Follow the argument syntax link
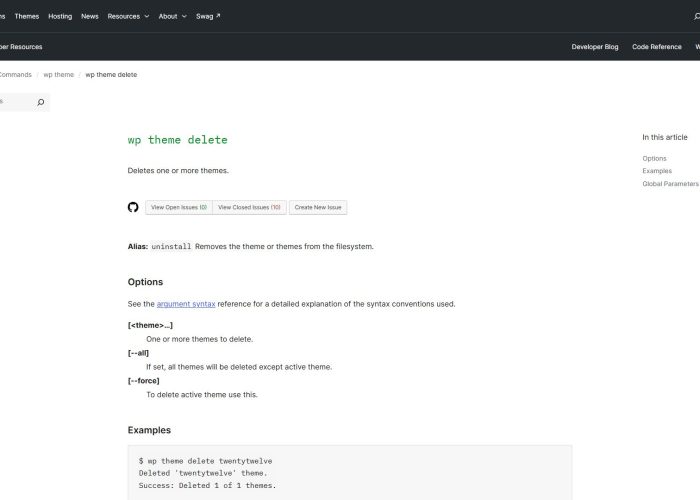The image size is (700, 500). tap(186, 304)
